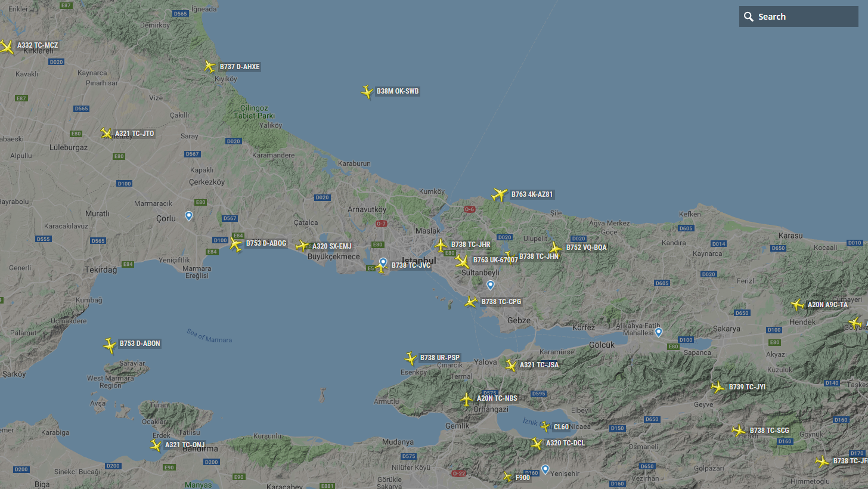Viewport: 868px width, 489px height.
Task: Click the airport pin near Alikahya Fatih Mahallesi
Action: [658, 332]
